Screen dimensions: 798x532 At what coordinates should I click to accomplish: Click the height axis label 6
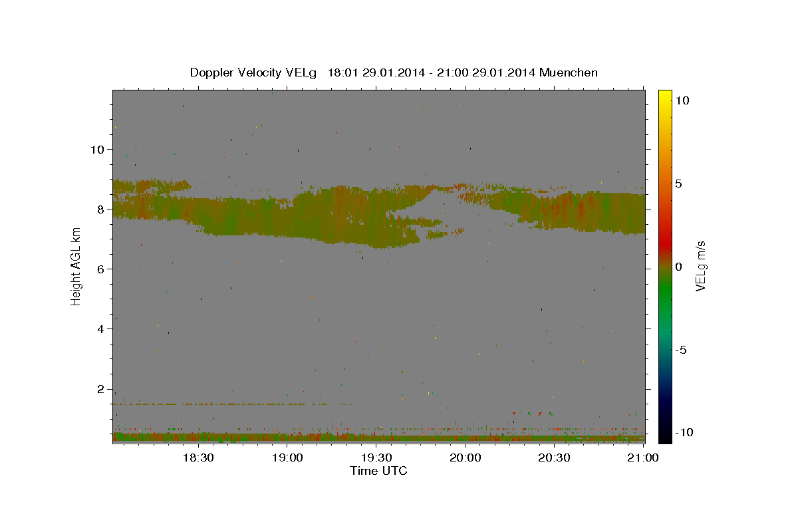point(100,269)
